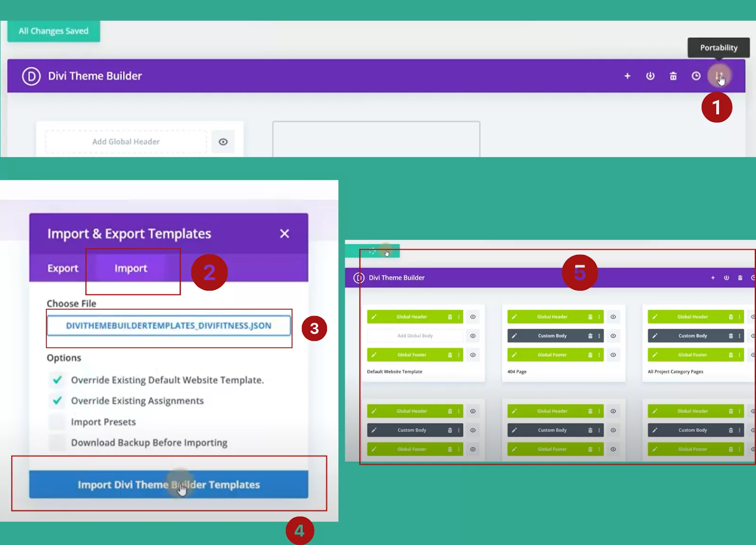Click the power icon in top builder bar
The height and width of the screenshot is (545, 756).
pyautogui.click(x=650, y=76)
